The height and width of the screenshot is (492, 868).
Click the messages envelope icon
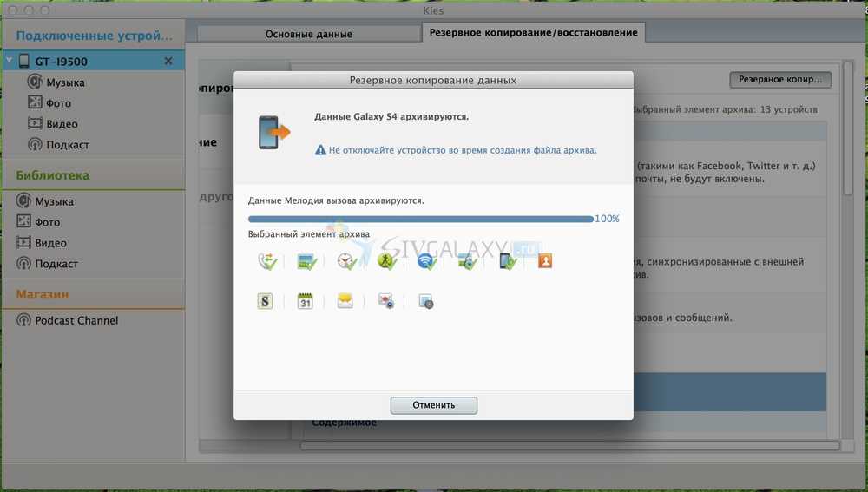click(x=345, y=301)
